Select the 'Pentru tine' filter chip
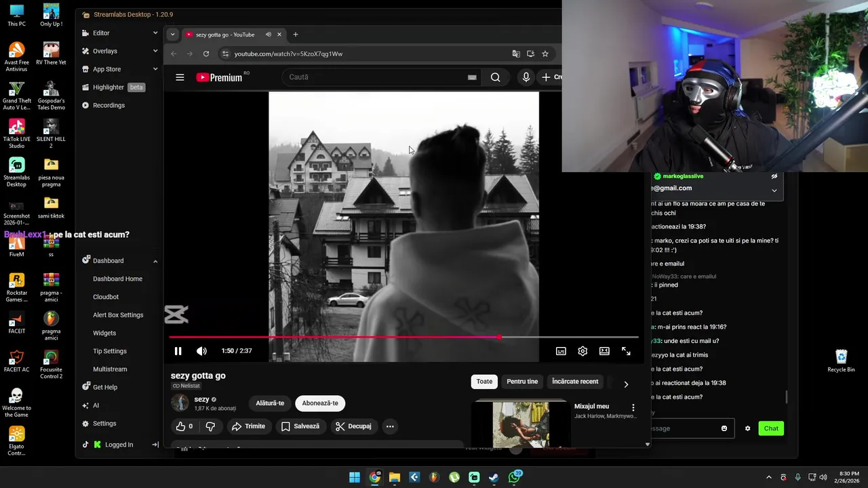 (522, 382)
